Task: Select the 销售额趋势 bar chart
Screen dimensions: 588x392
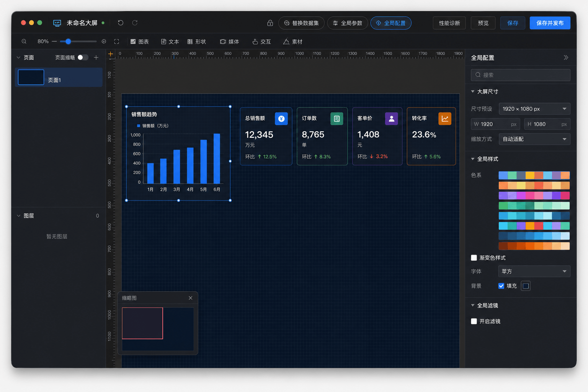Action: (x=178, y=153)
